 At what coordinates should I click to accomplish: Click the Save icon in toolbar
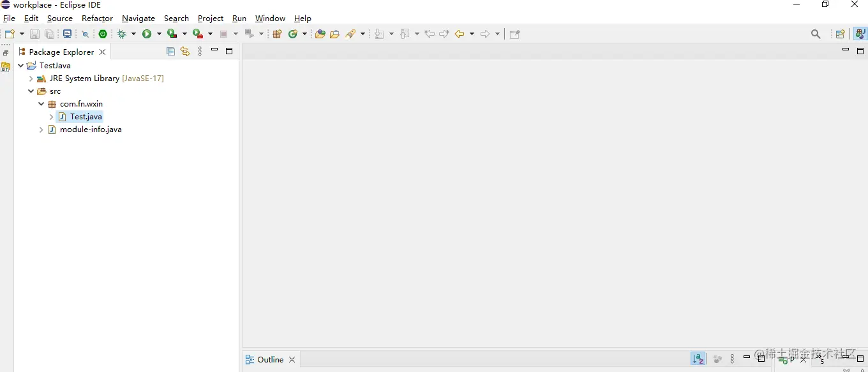[34, 34]
